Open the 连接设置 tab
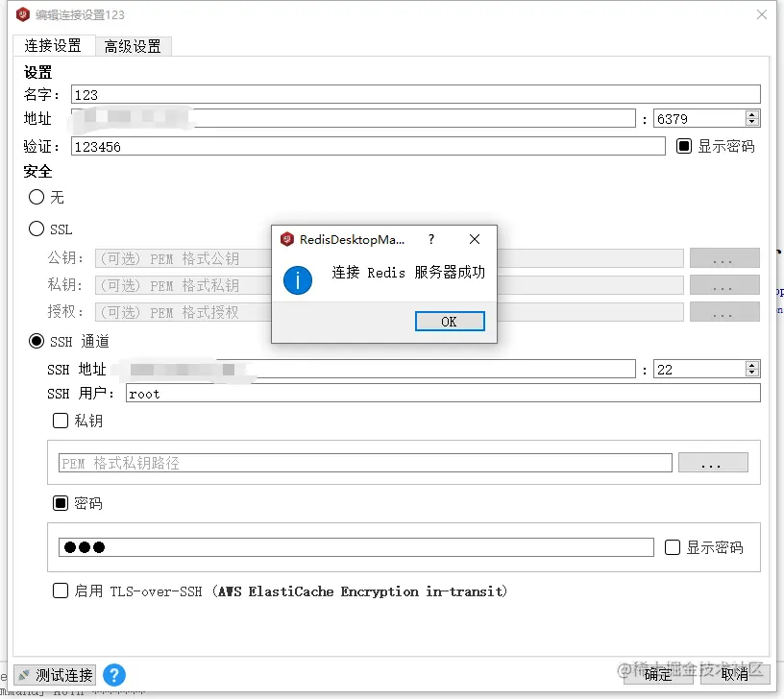This screenshot has height=699, width=784. [54, 45]
